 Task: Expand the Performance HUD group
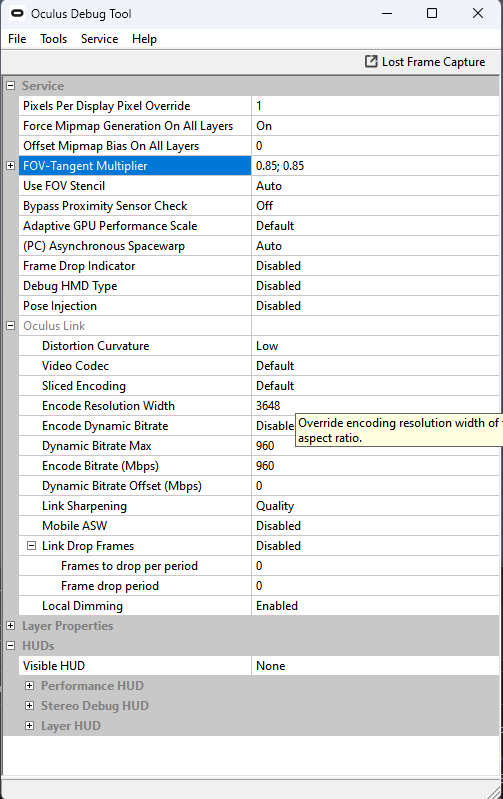(30, 685)
